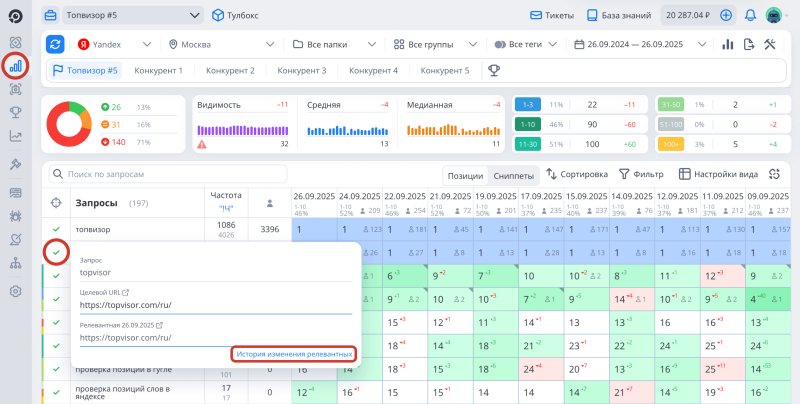This screenshot has width=800, height=404.
Task: Open the sidebar trophy competitors section
Action: coord(15,112)
